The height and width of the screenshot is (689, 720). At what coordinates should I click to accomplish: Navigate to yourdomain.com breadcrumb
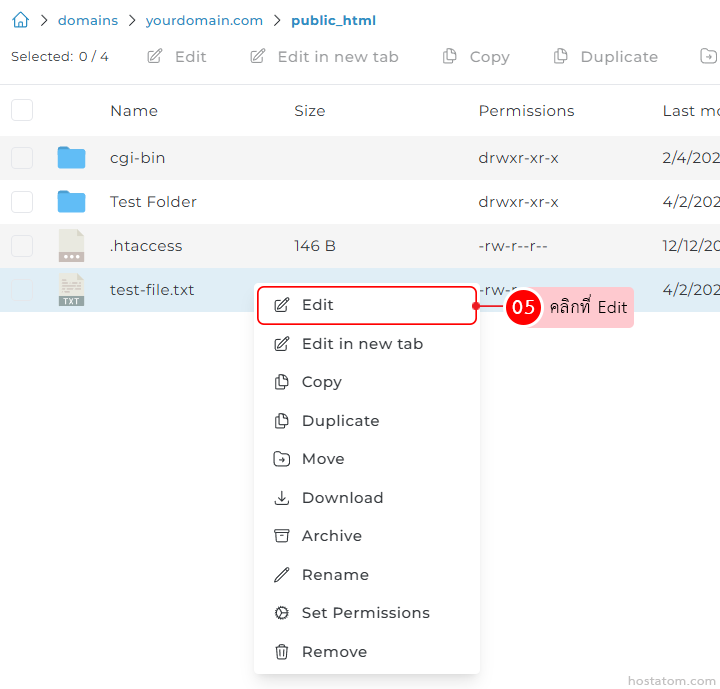(x=204, y=20)
